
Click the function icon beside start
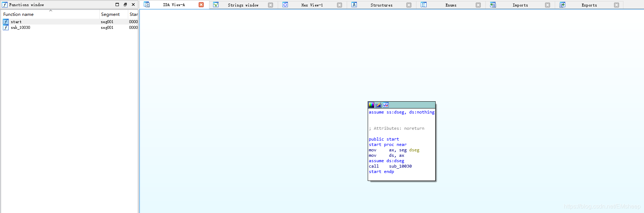click(6, 22)
